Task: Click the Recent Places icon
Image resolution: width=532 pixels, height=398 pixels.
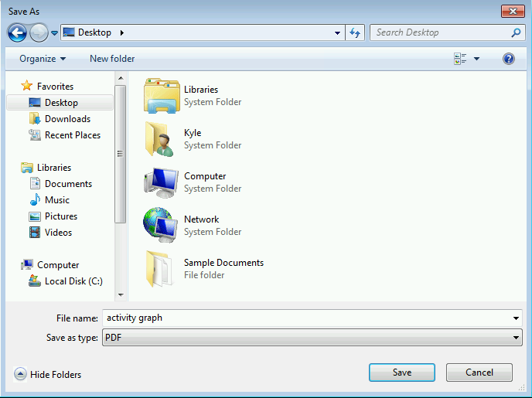Action: (35, 135)
